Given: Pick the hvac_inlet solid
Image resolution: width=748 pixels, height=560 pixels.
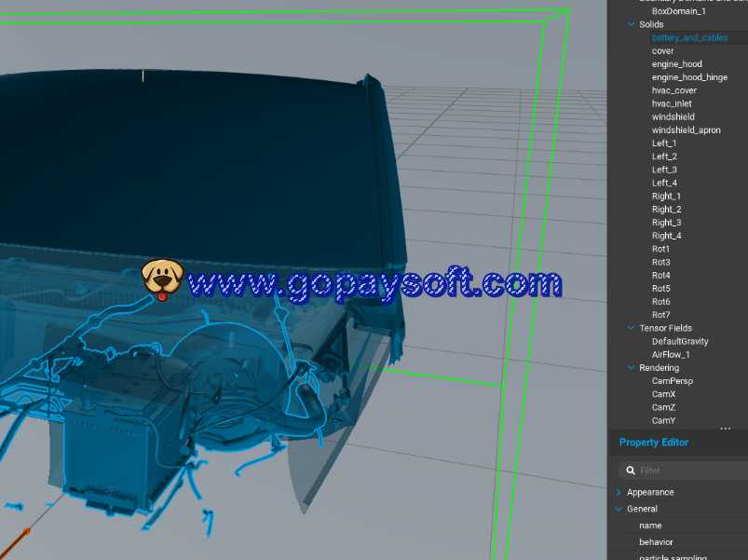Looking at the screenshot, I should [x=672, y=104].
